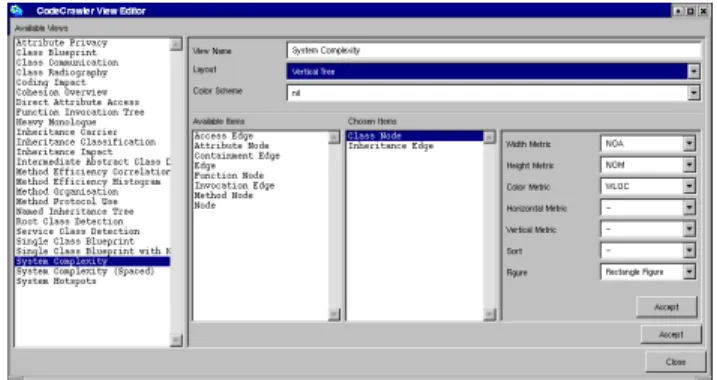This screenshot has width=717, height=380.
Task: Select Cohesion Overview view
Action: click(x=62, y=92)
